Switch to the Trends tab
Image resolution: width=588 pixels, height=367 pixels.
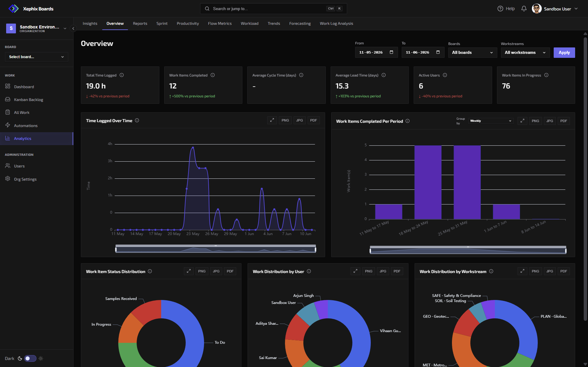(x=274, y=24)
